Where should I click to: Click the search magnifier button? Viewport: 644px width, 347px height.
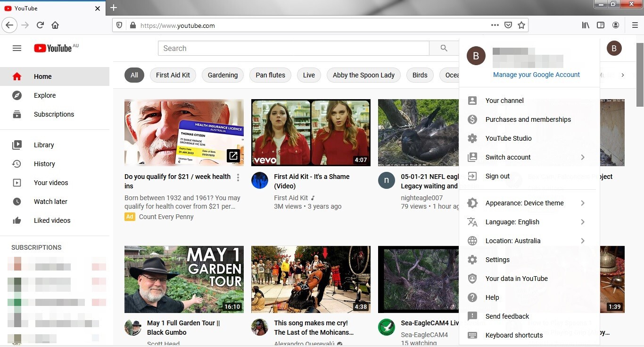[x=444, y=48]
